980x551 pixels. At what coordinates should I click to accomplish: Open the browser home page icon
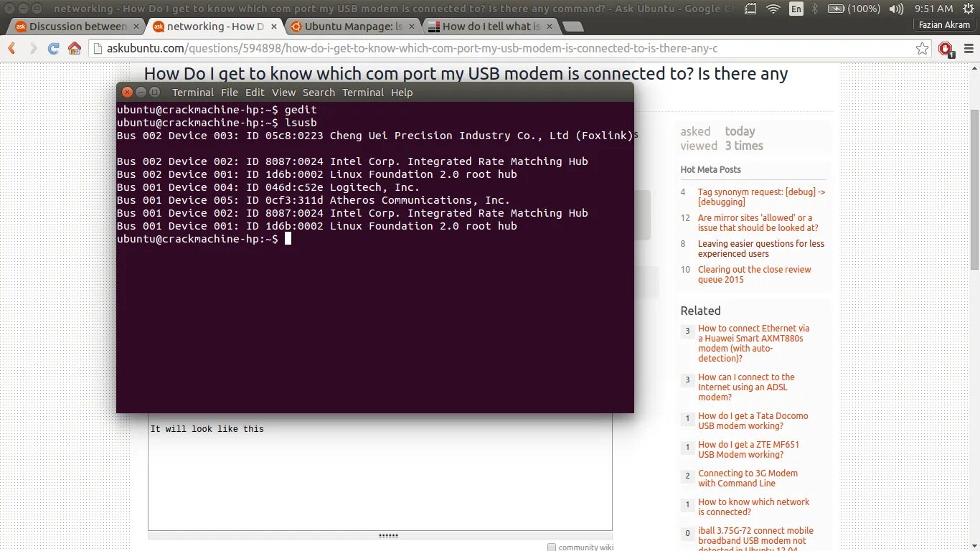(x=75, y=49)
